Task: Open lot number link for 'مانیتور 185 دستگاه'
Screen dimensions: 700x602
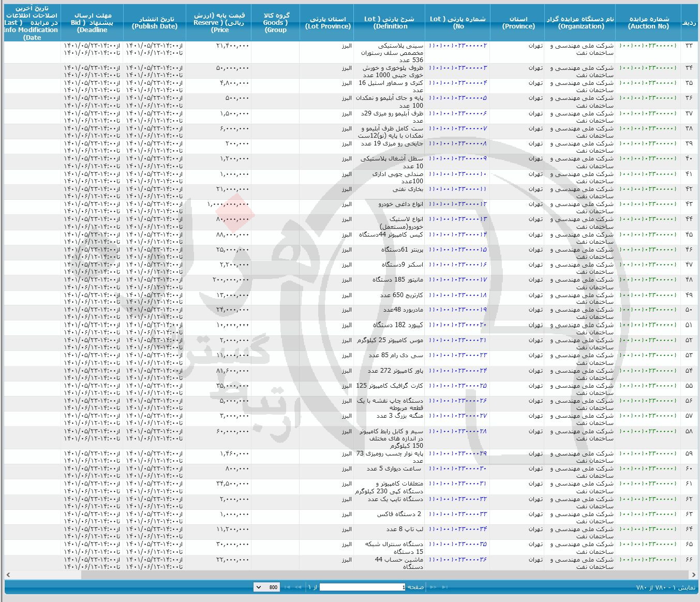Action: [458, 280]
